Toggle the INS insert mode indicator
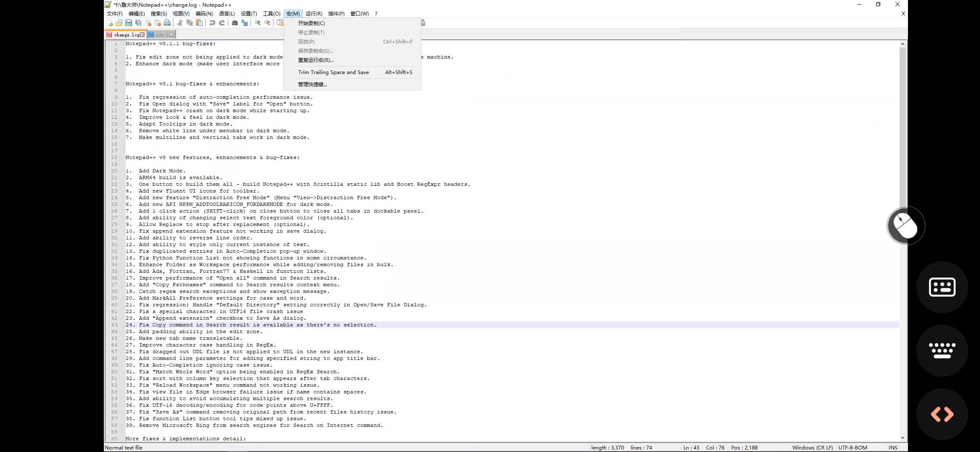The height and width of the screenshot is (452, 980). (893, 447)
